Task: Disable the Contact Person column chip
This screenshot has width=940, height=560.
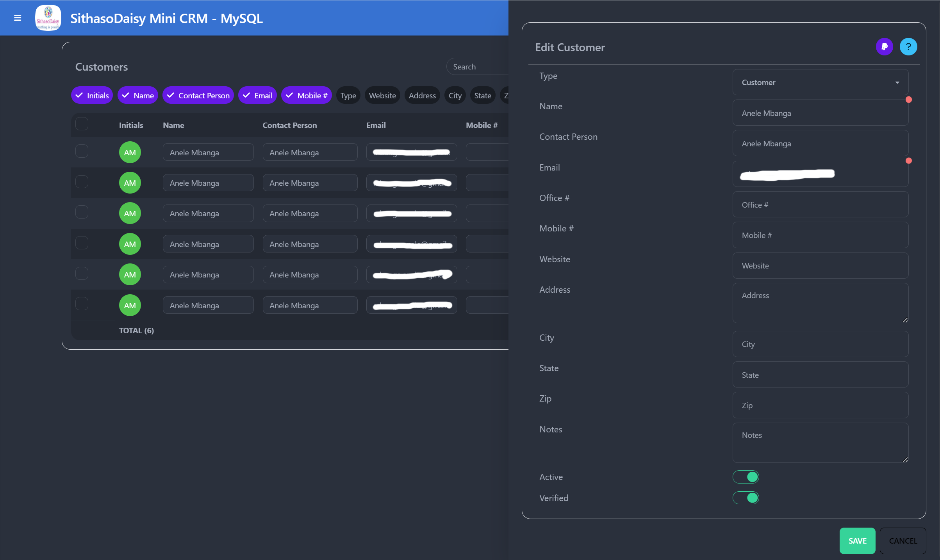Action: click(x=198, y=96)
